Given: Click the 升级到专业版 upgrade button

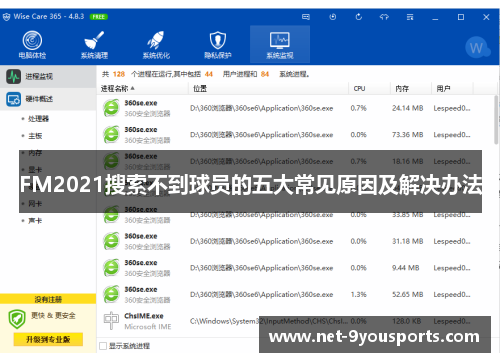Looking at the screenshot, I should click(48, 339).
